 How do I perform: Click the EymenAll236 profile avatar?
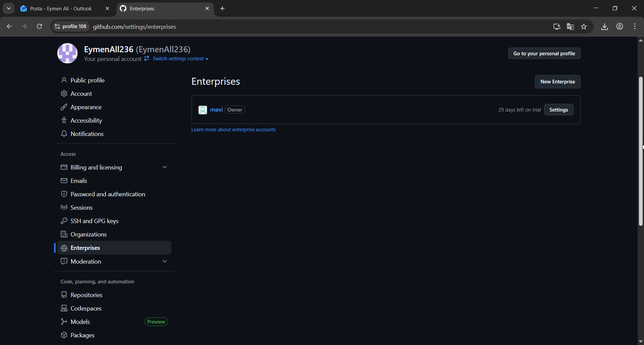click(x=67, y=53)
